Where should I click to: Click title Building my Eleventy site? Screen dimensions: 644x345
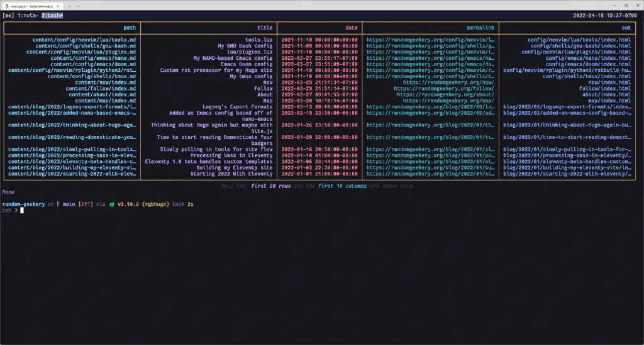point(235,167)
